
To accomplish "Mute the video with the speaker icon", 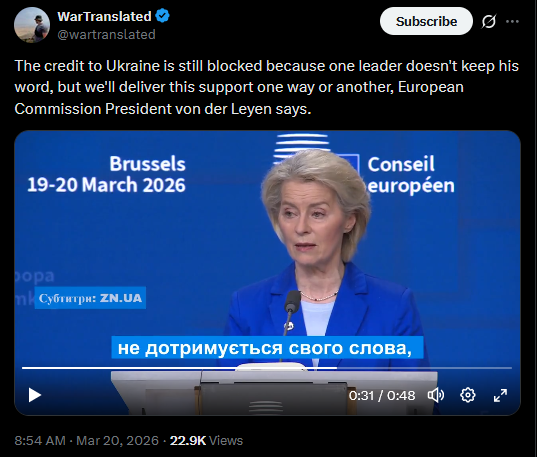I will pos(436,395).
